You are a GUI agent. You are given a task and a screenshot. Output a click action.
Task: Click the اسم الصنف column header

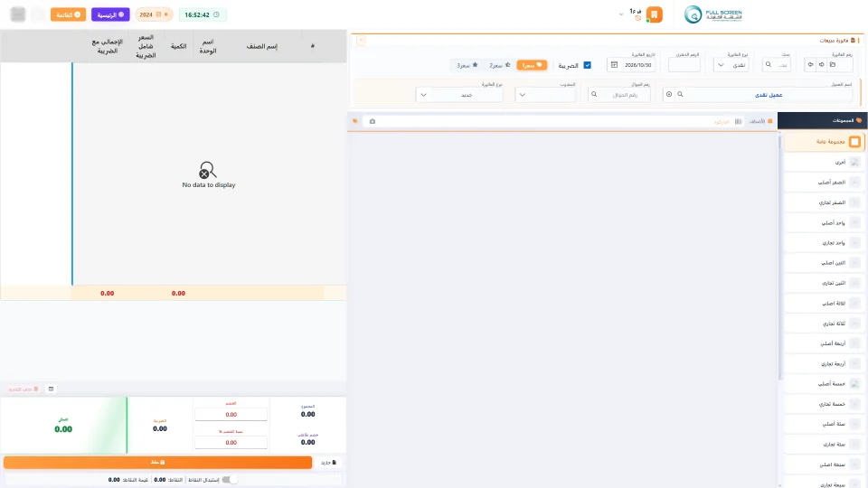262,46
